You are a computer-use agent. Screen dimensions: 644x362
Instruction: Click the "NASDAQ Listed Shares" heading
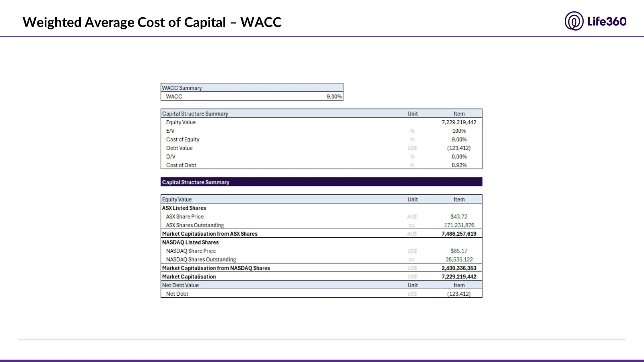[190, 242]
